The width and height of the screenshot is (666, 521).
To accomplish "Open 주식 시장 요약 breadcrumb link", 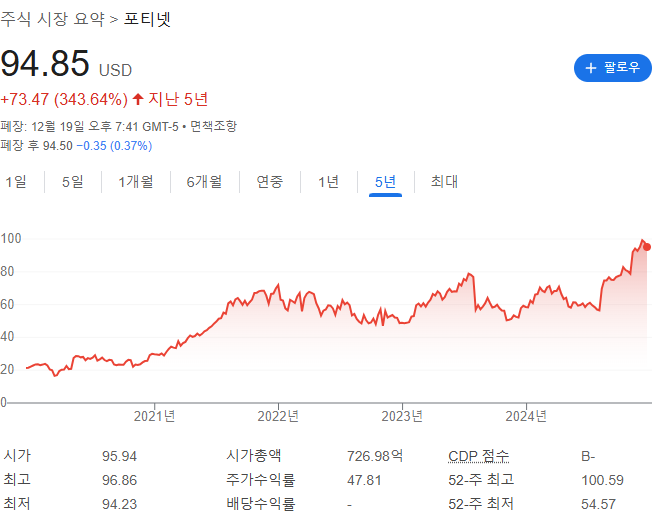I will [x=52, y=19].
